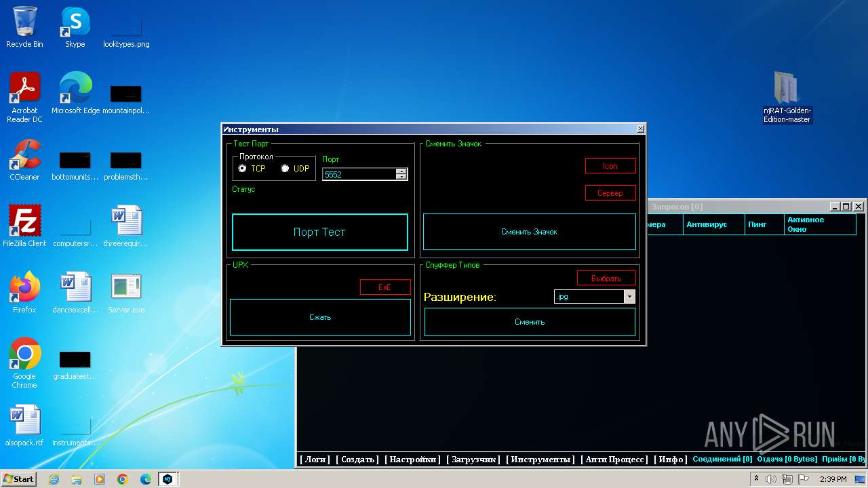Click the Соединений [0] status text
The image size is (868, 488).
tap(722, 459)
